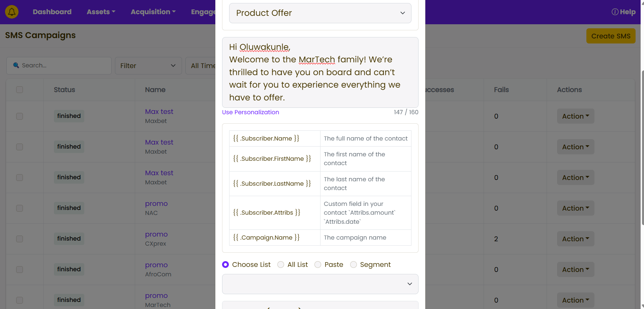Select the Segment radio option
Viewport: 644px width, 309px height.
(353, 265)
